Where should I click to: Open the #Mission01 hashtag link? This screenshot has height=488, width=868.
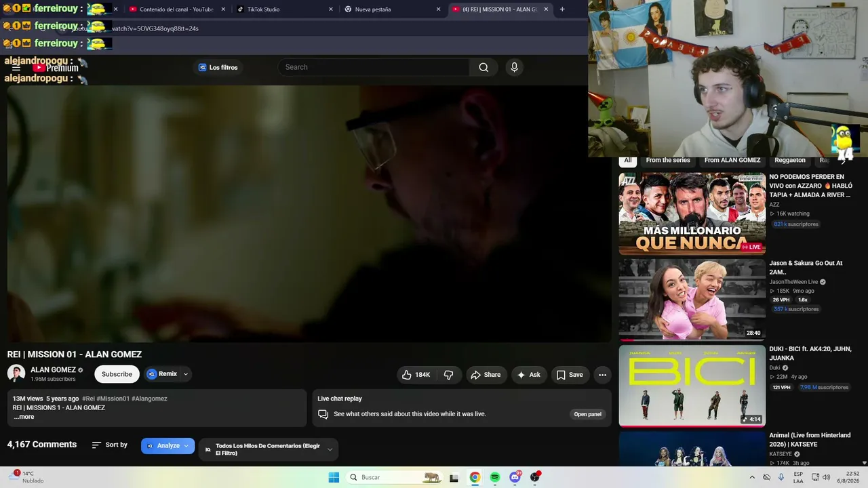click(113, 399)
